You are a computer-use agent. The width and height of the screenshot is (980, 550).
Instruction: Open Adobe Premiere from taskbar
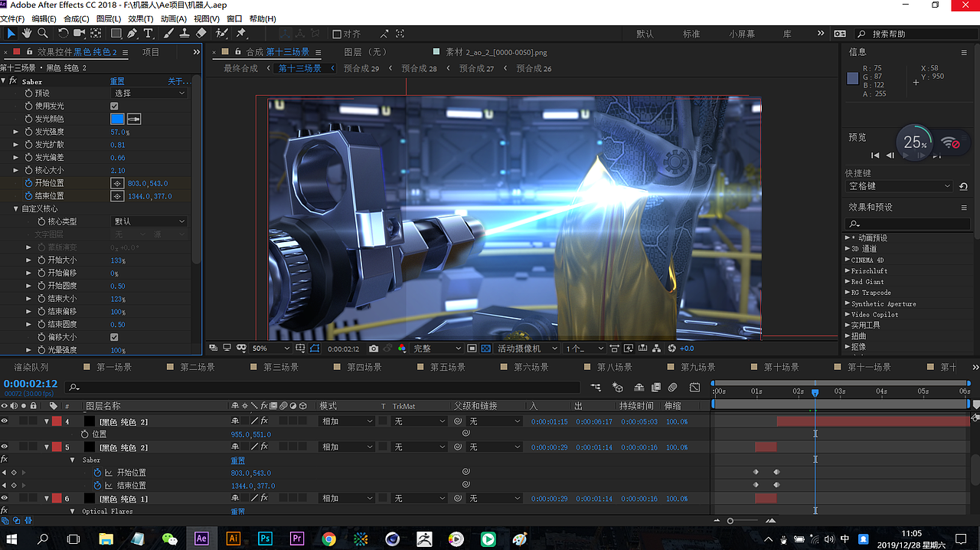coord(296,539)
